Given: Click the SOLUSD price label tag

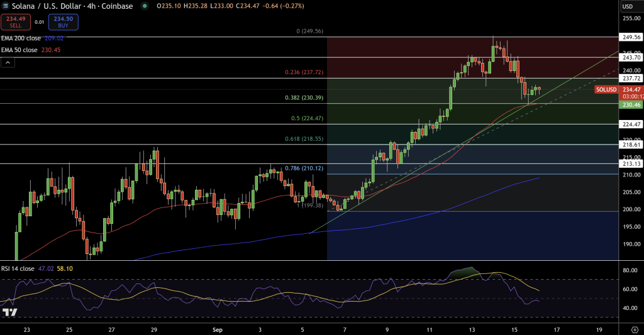Looking at the screenshot, I should pyautogui.click(x=606, y=89).
